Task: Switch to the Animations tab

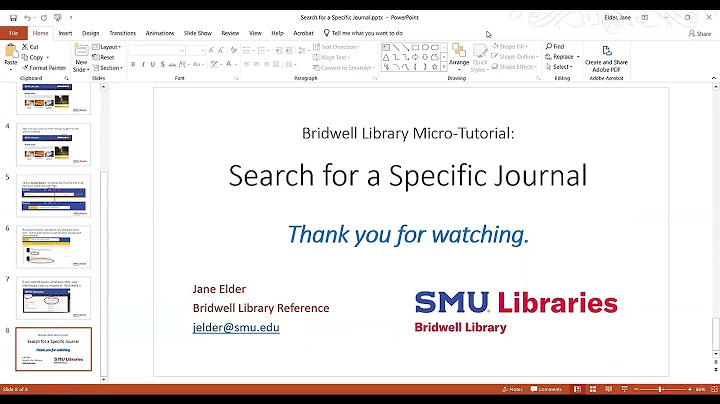Action: point(160,33)
